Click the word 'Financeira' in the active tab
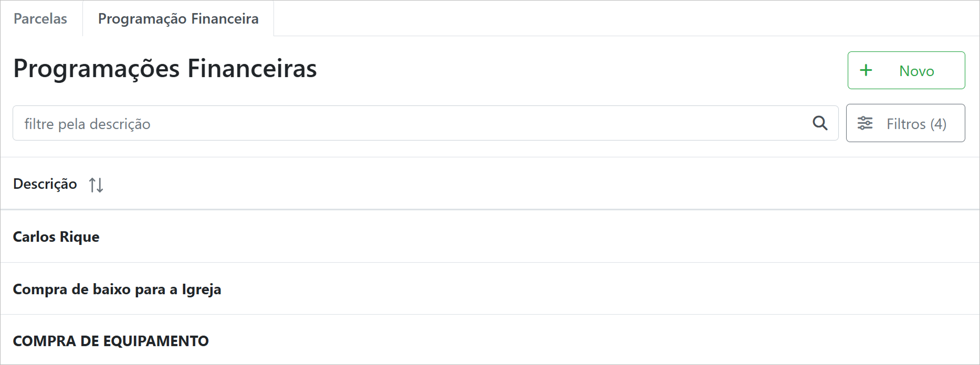 [x=225, y=19]
